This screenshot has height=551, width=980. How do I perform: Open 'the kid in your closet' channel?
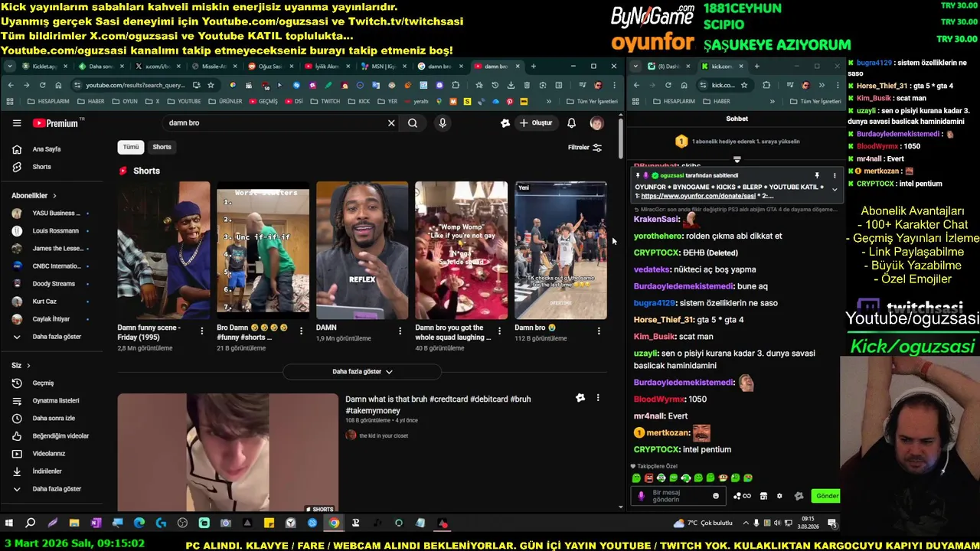coord(384,435)
